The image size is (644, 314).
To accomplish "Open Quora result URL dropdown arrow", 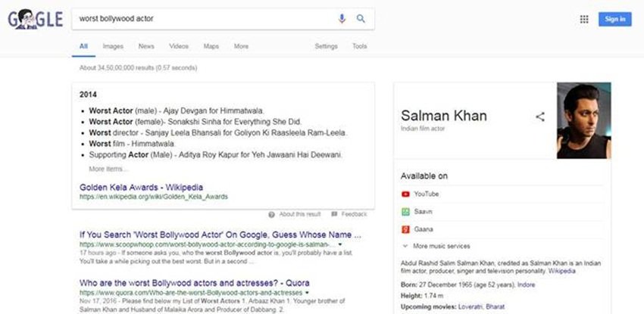I will (307, 293).
